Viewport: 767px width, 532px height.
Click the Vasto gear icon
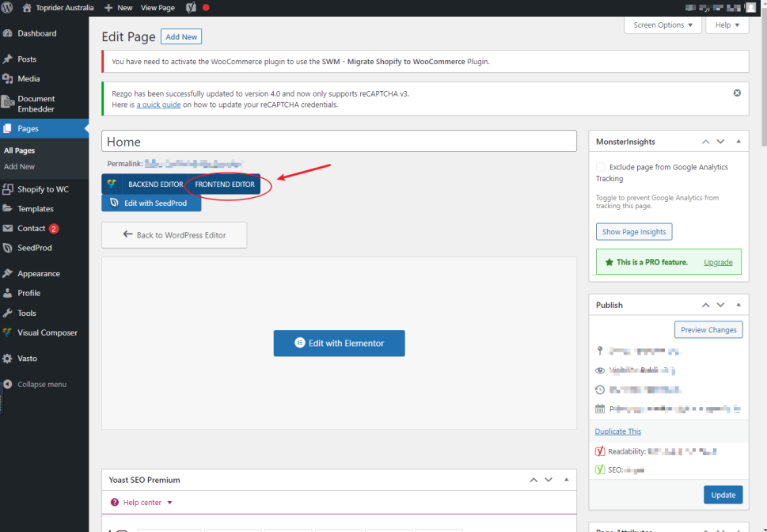(x=7, y=359)
